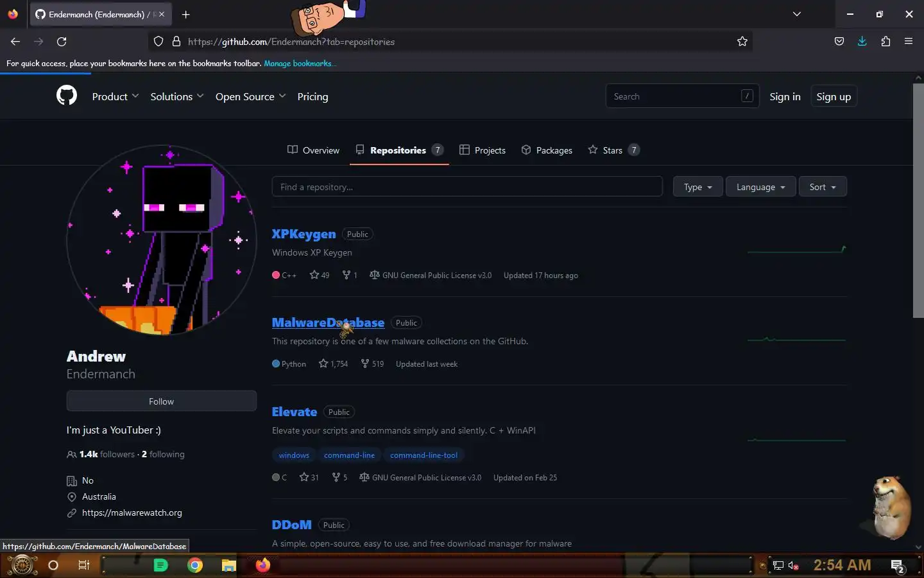Expand the Solutions menu
Viewport: 924px width, 578px height.
(176, 96)
